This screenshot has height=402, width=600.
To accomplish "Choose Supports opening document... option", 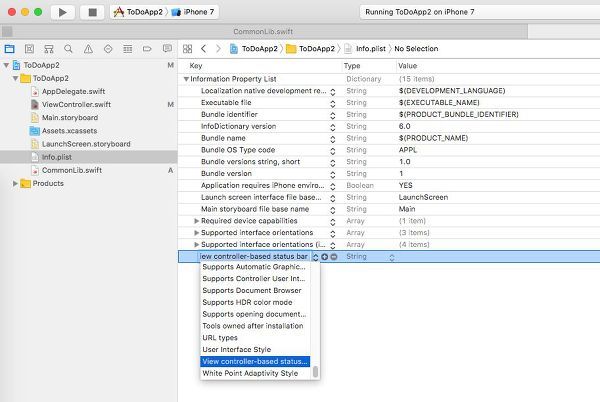I will (255, 314).
